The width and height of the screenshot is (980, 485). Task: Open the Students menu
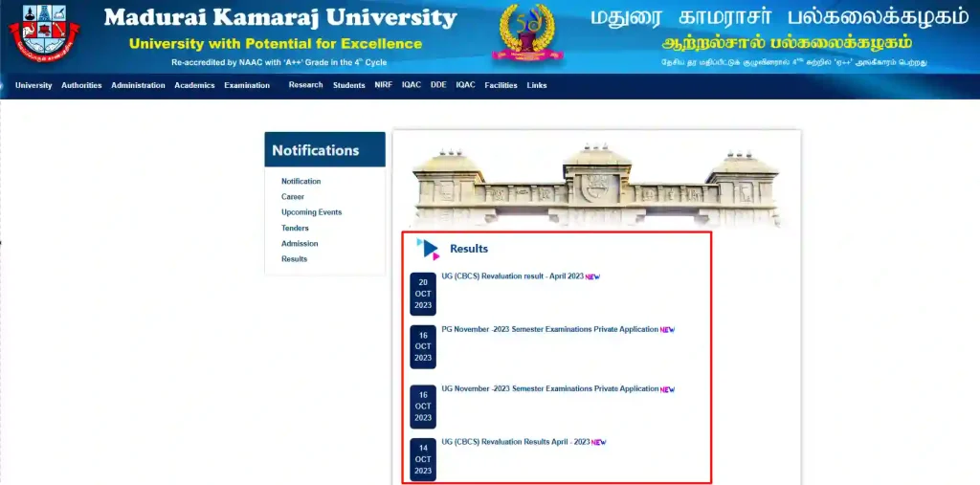pos(348,86)
